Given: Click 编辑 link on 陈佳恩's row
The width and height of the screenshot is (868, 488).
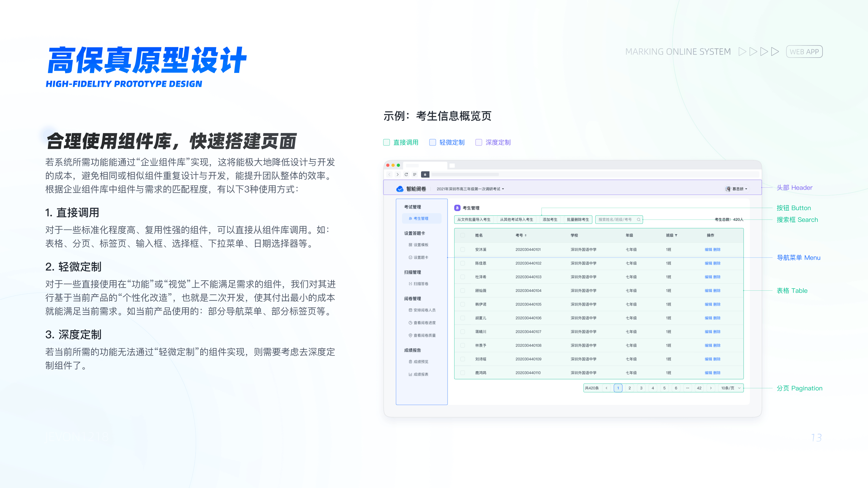Looking at the screenshot, I should 709,263.
